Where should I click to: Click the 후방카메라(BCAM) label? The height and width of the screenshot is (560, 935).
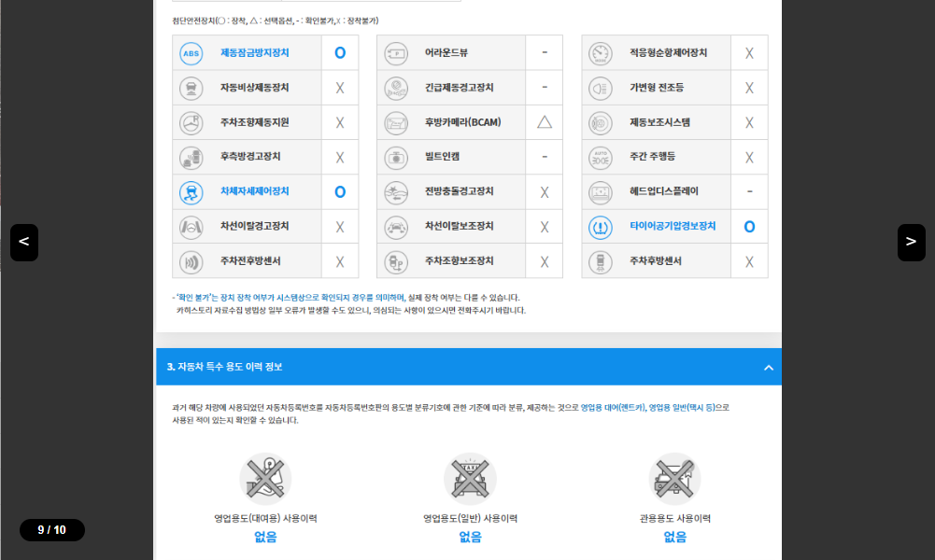click(x=462, y=122)
